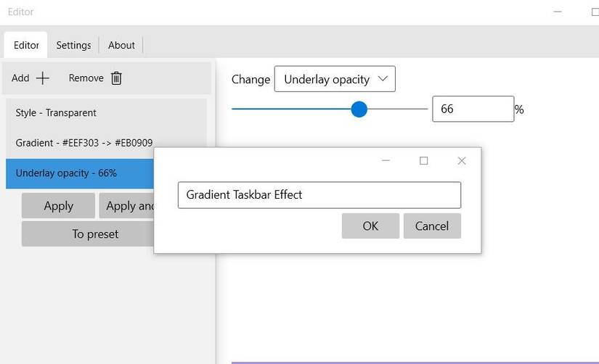599x364 pixels.
Task: Open the Underlay opacity dropdown
Action: (335, 79)
